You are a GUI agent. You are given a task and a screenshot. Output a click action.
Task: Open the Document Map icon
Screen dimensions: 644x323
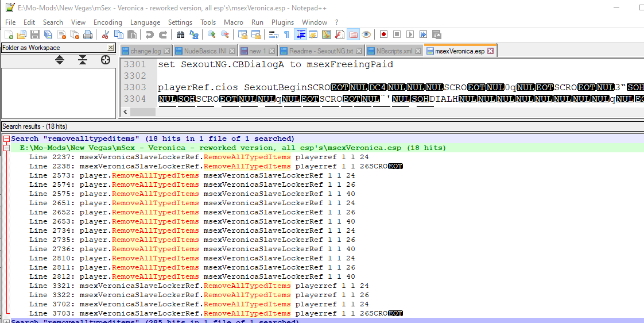[x=327, y=34]
